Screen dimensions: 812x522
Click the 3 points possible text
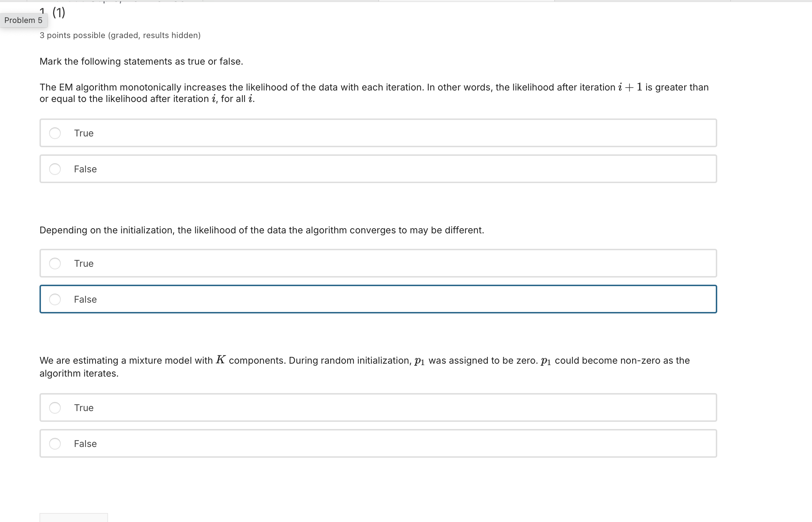[120, 35]
